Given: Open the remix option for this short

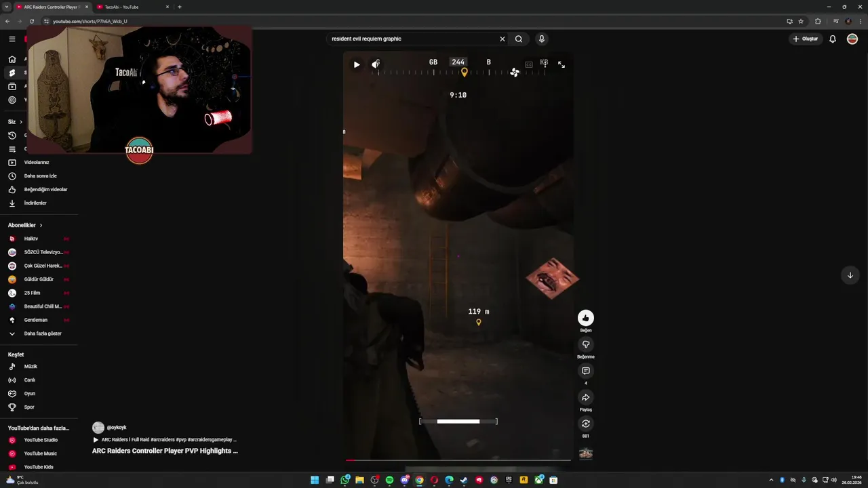Looking at the screenshot, I should (586, 424).
